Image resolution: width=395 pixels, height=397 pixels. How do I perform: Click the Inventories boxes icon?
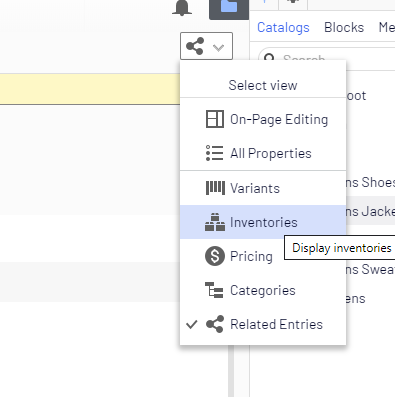[215, 222]
